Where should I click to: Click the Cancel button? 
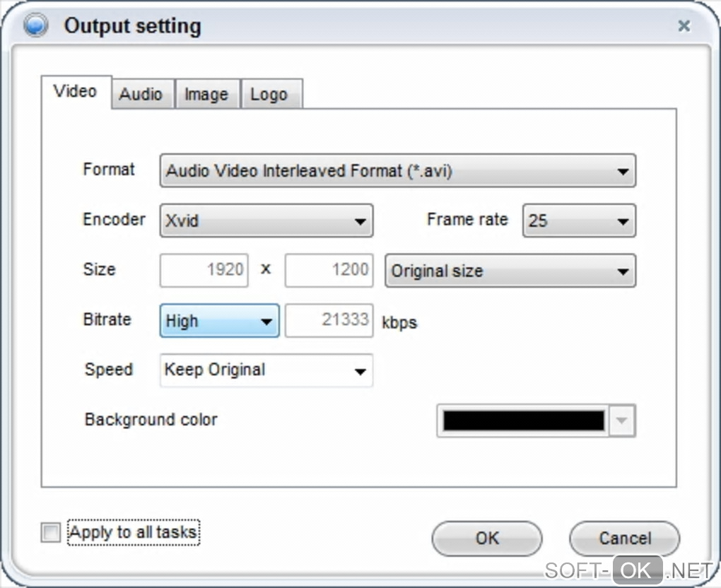pos(624,539)
